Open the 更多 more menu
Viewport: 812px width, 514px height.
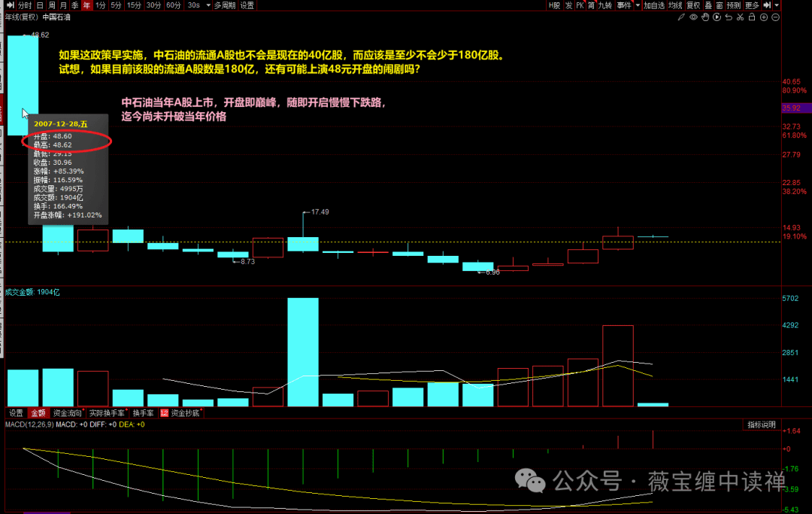752,5
